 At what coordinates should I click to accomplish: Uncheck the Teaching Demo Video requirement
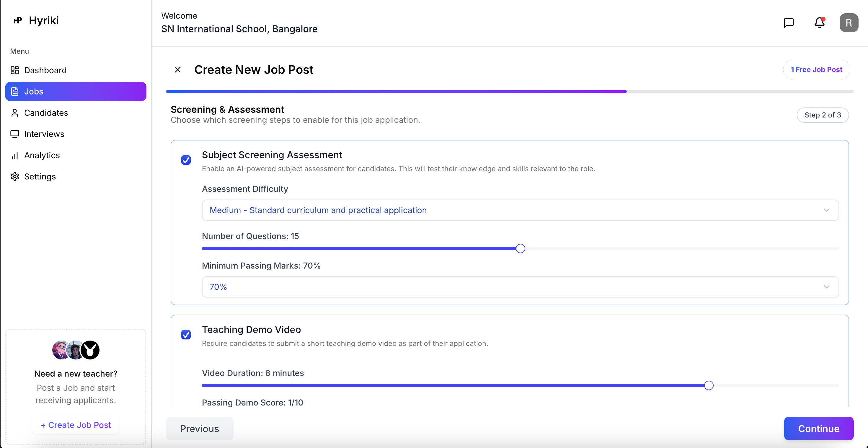(186, 334)
